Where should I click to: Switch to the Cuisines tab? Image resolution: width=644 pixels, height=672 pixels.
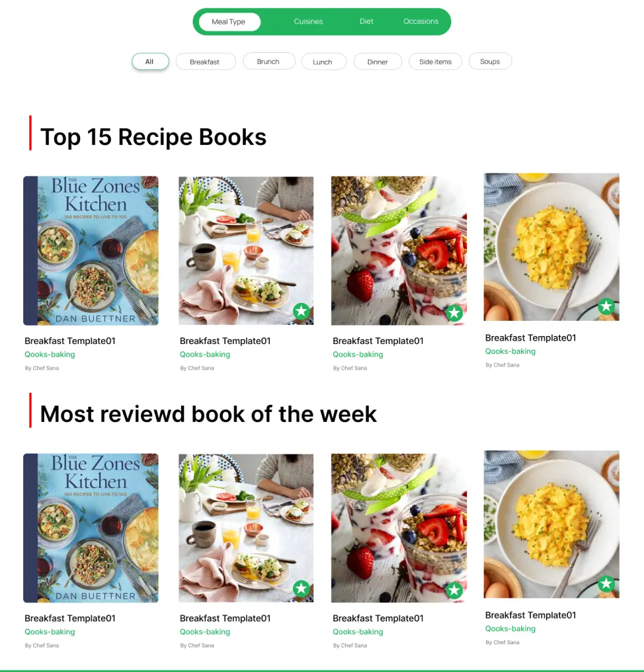308,21
